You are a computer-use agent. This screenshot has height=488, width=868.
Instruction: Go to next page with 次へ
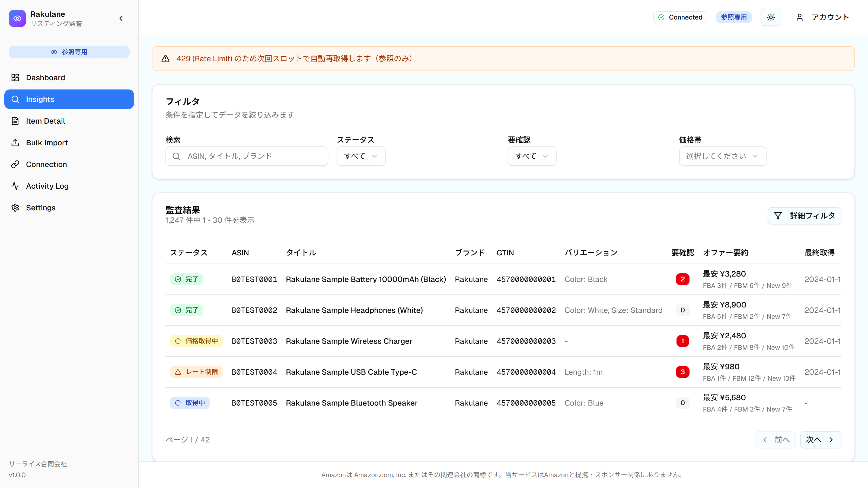[x=821, y=439]
